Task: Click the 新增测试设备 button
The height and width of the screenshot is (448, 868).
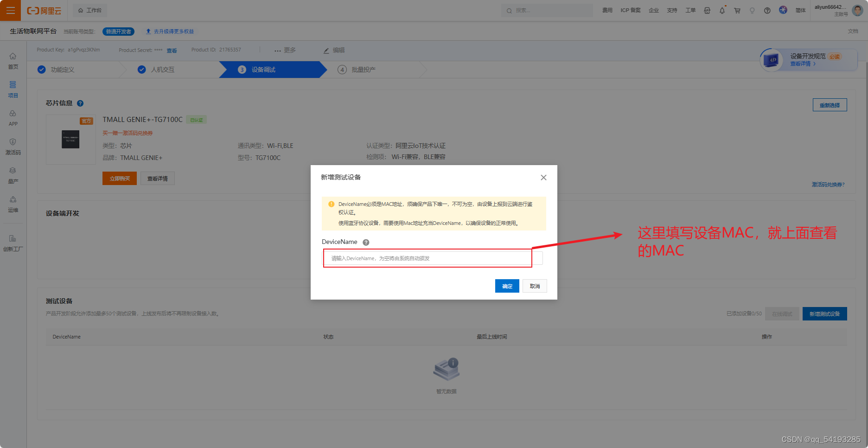Action: point(824,314)
